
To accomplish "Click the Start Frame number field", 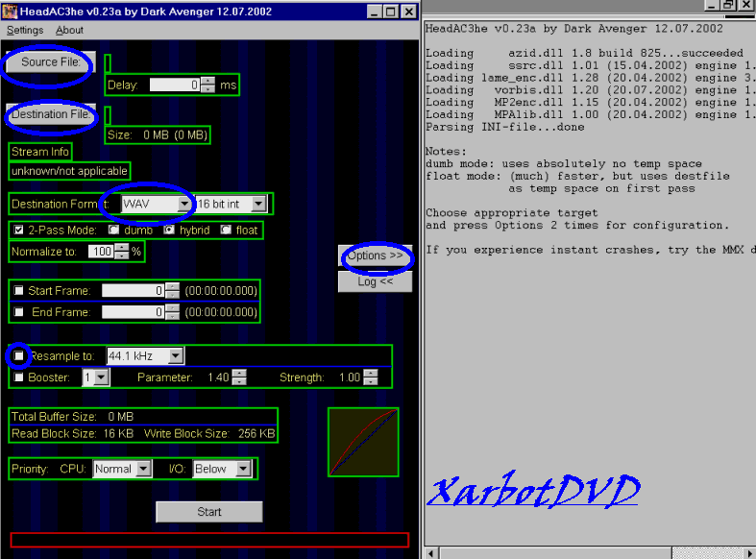I will coord(134,291).
